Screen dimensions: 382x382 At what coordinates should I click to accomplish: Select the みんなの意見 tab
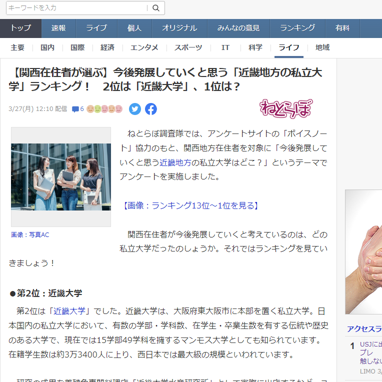[238, 28]
